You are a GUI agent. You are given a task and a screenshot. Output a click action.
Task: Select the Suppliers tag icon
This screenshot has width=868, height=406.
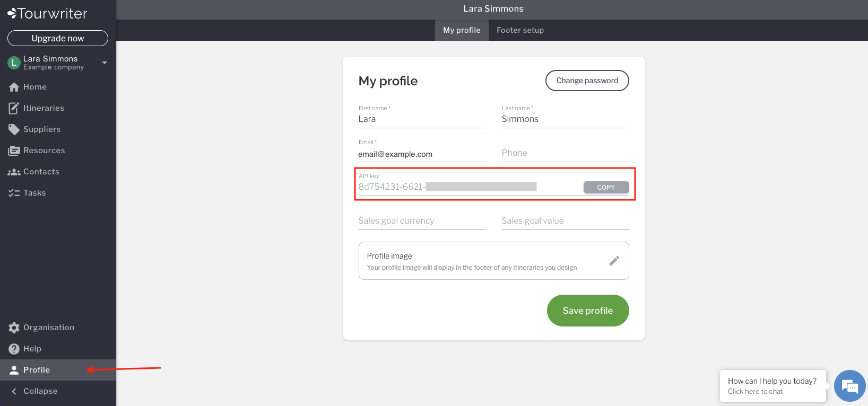point(14,129)
